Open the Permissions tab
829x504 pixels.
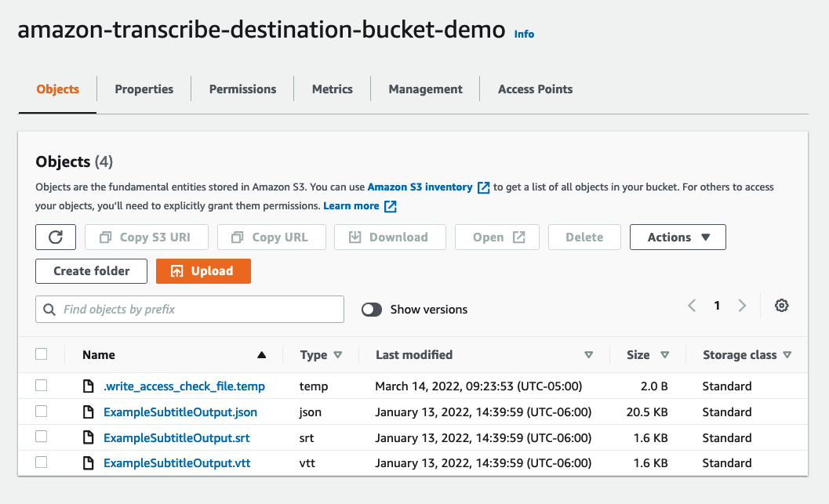point(242,89)
